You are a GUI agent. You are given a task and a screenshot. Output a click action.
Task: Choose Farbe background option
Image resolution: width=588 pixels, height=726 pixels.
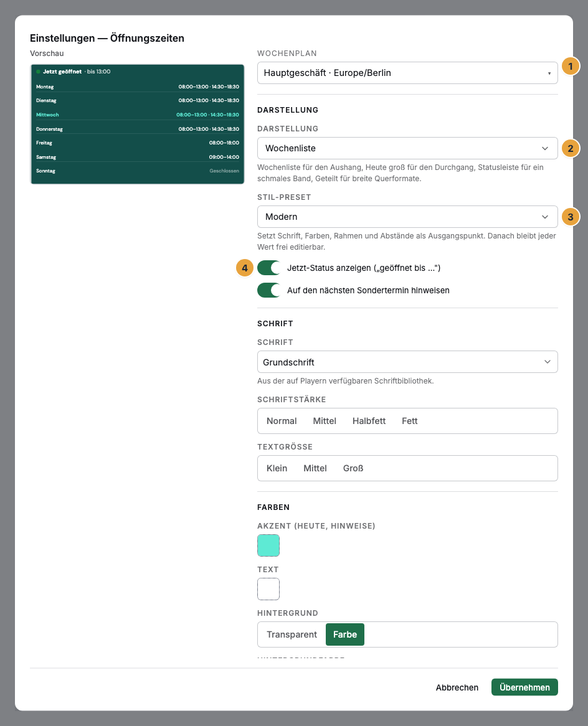click(344, 634)
